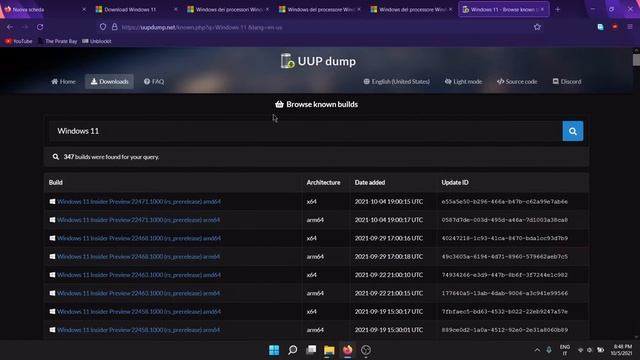The image size is (640, 360).
Task: Open the ENG IT language switcher
Action: pyautogui.click(x=565, y=350)
